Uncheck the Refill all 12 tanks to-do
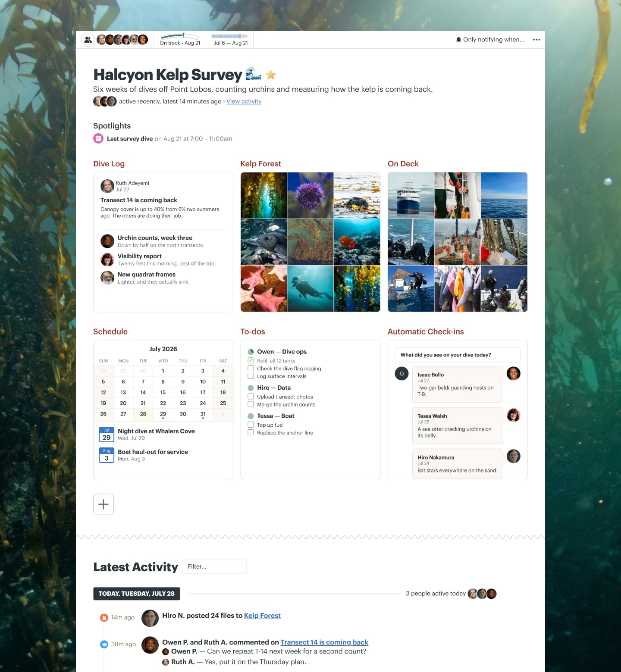The image size is (621, 672). coord(251,360)
